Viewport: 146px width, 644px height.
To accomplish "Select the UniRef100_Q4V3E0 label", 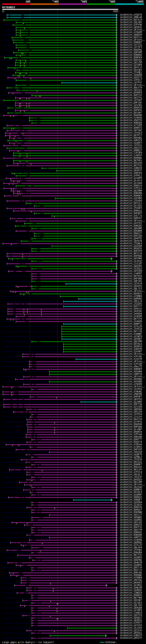I will click(x=131, y=70).
